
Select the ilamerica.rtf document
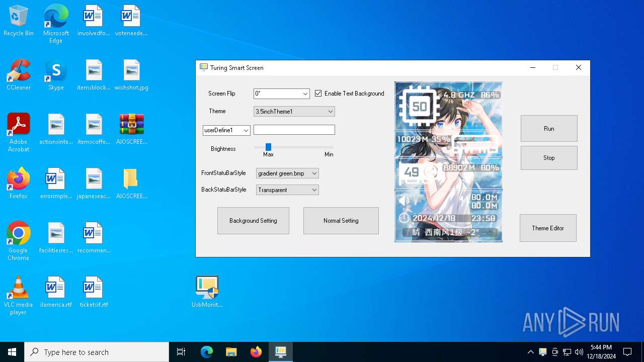tap(56, 292)
